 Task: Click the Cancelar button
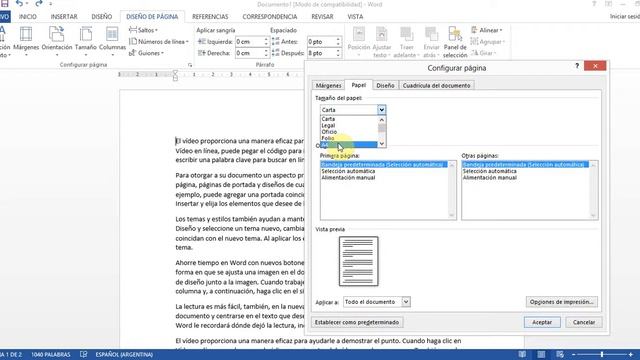[584, 322]
